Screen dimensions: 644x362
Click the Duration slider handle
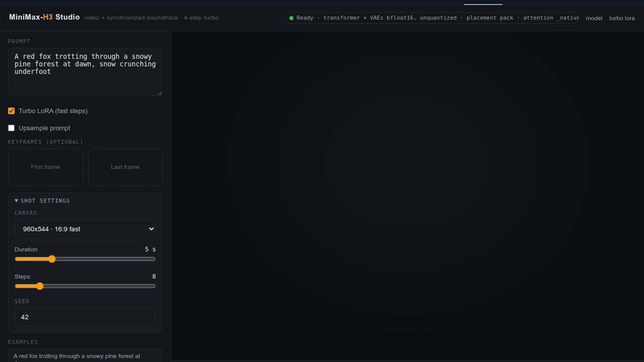52,259
